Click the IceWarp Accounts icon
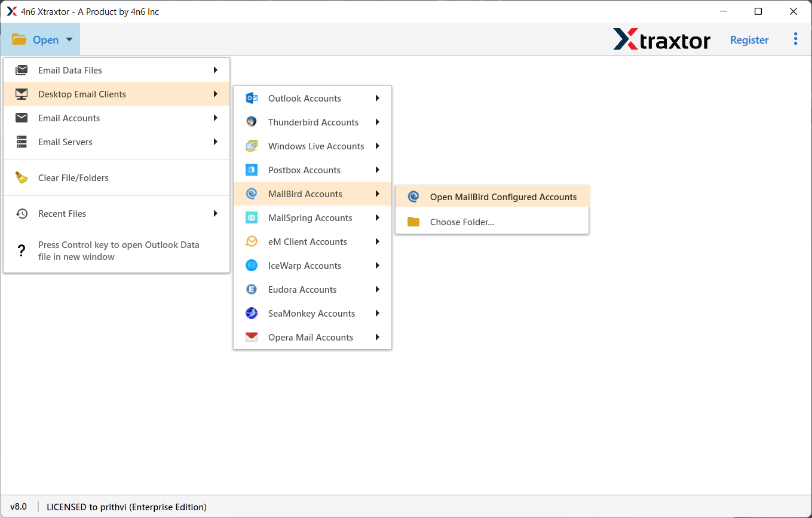The image size is (812, 518). (252, 266)
